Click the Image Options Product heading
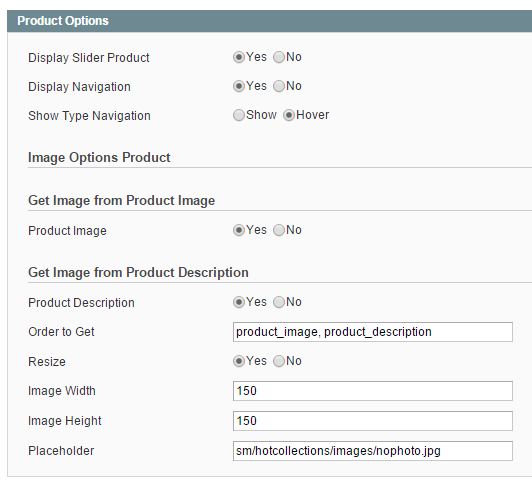The width and height of the screenshot is (532, 482). pos(99,158)
